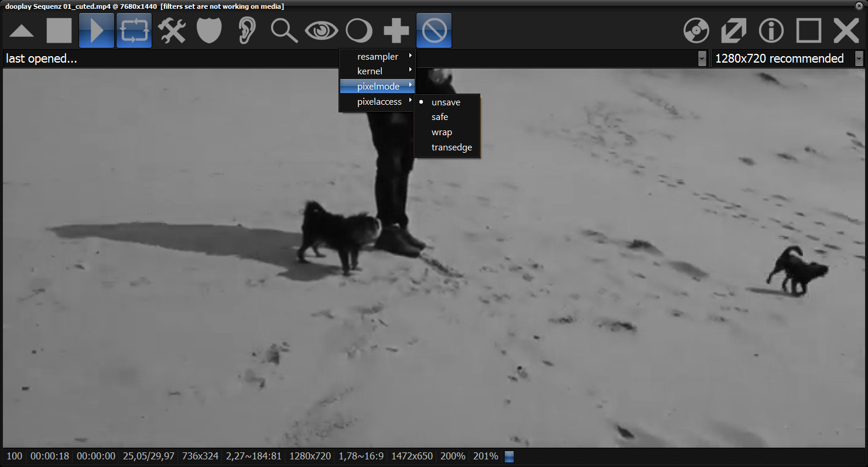Open the tools wrench icon

click(172, 31)
